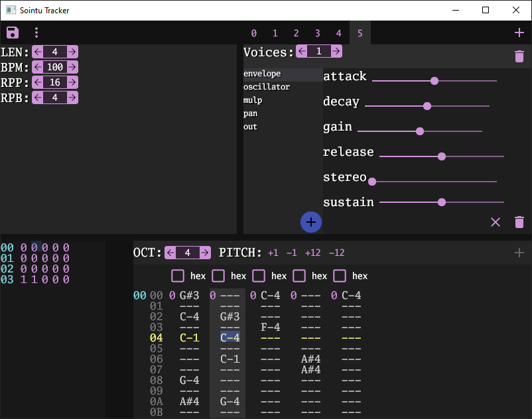
Task: Add new instrument with top-right plus icon
Action: coord(519,32)
